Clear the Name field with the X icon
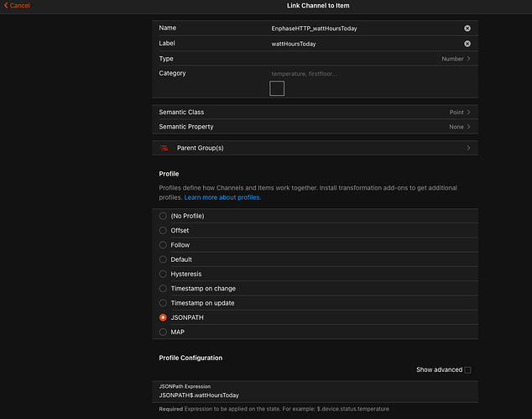The image size is (532, 419). point(467,29)
